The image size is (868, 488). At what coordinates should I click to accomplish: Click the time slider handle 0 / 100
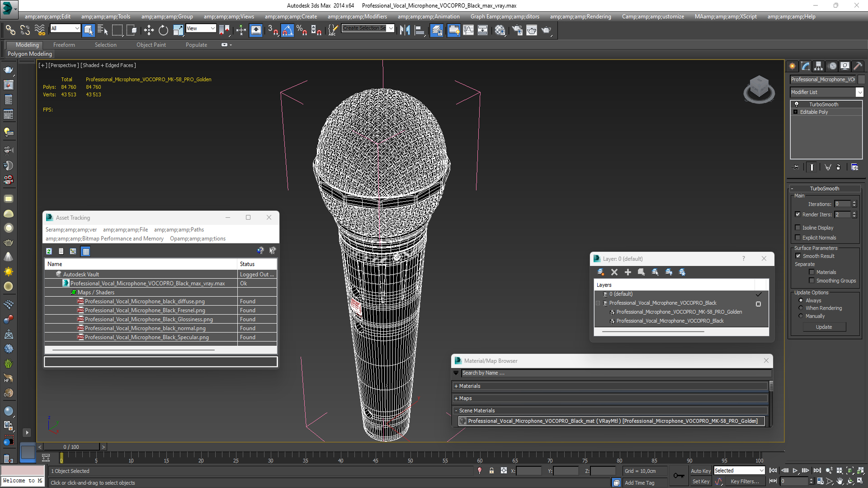71,447
